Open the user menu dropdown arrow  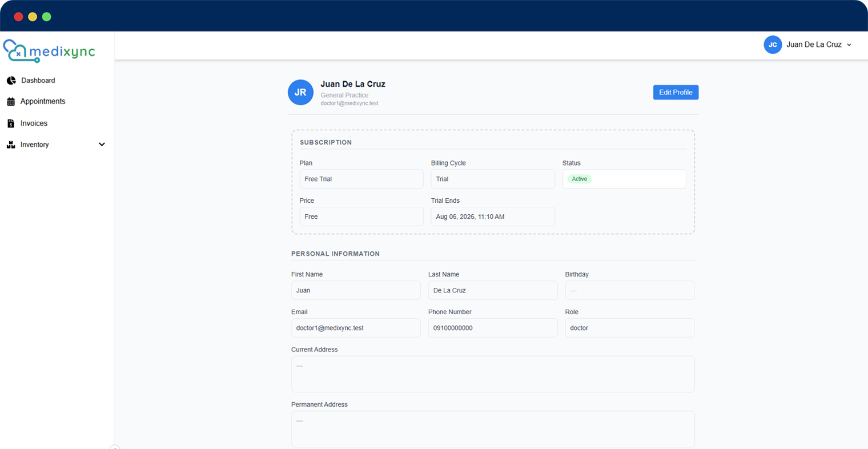849,45
